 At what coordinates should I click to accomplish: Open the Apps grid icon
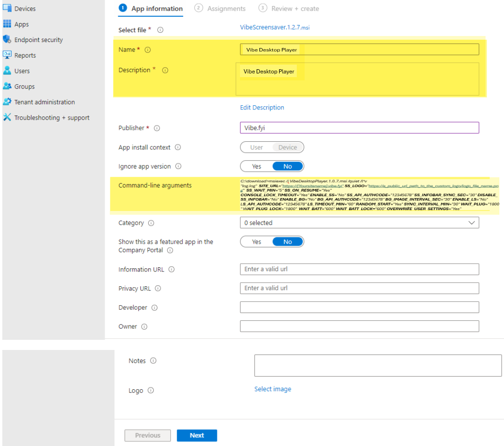click(7, 24)
